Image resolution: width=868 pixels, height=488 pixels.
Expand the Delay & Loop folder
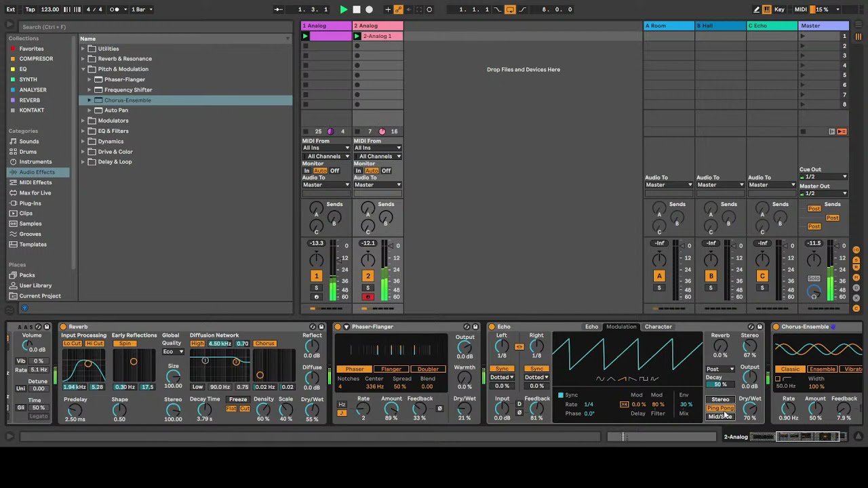click(83, 162)
